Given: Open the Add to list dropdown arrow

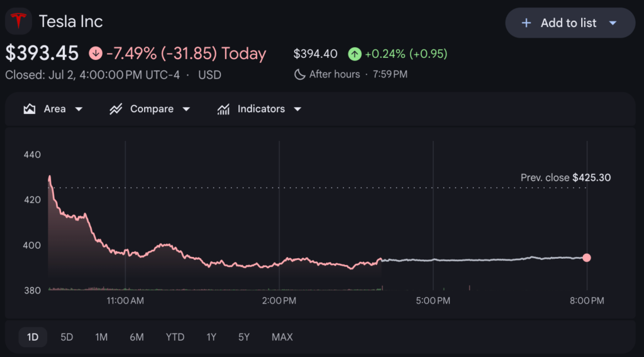Looking at the screenshot, I should click(613, 23).
